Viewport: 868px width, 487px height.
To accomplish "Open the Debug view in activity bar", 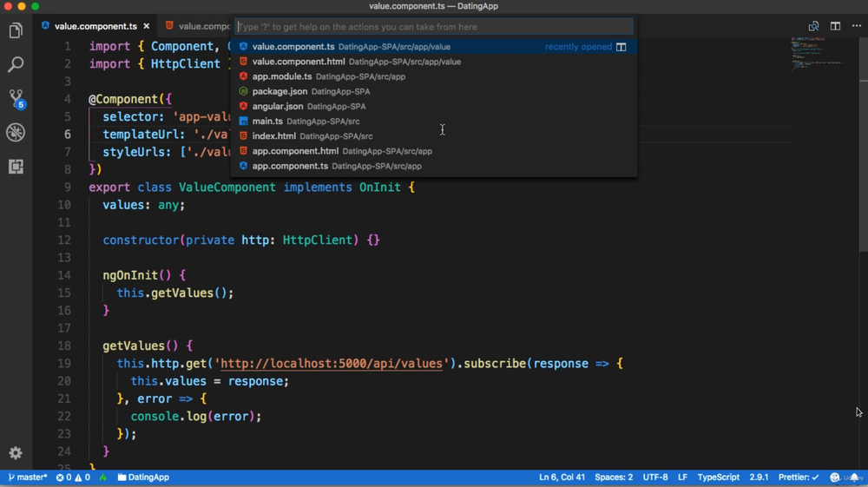I will click(x=16, y=132).
